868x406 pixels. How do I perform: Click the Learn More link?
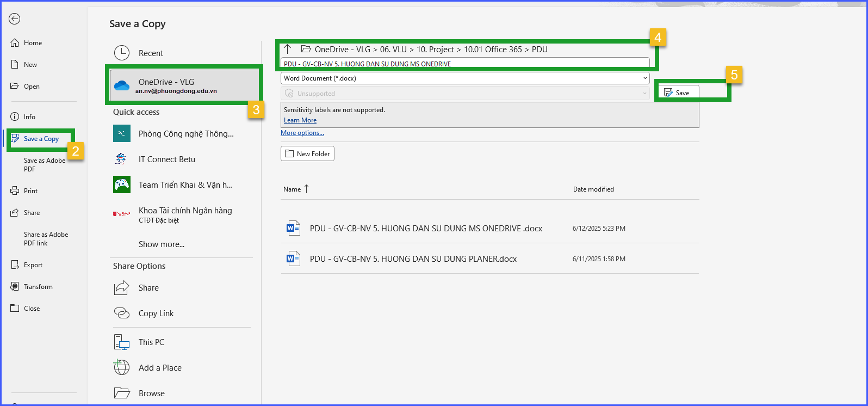coord(300,120)
